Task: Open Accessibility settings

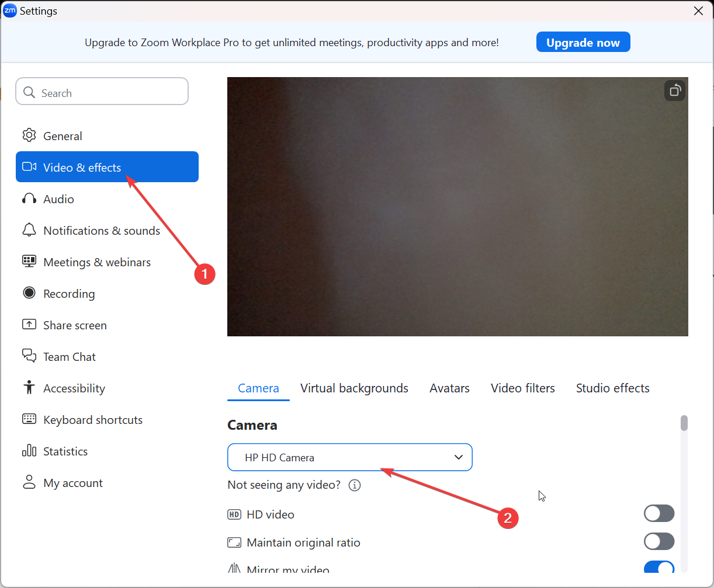Action: [107, 388]
